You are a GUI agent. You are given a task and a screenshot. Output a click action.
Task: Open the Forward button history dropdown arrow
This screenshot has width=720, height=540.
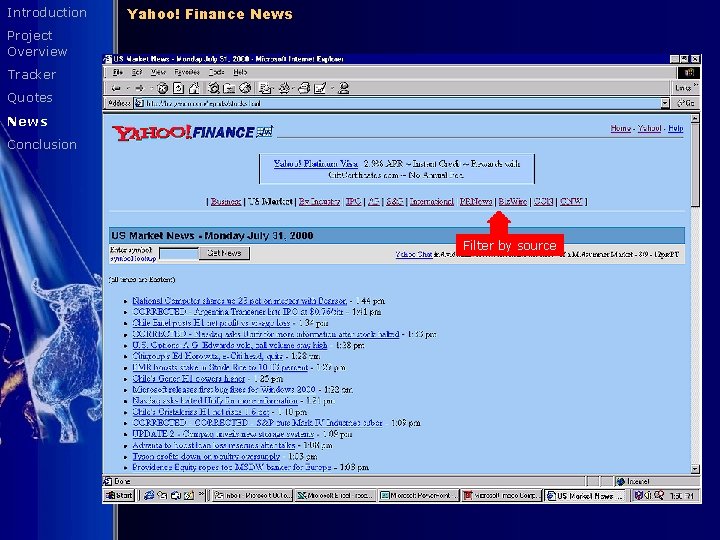tap(151, 88)
